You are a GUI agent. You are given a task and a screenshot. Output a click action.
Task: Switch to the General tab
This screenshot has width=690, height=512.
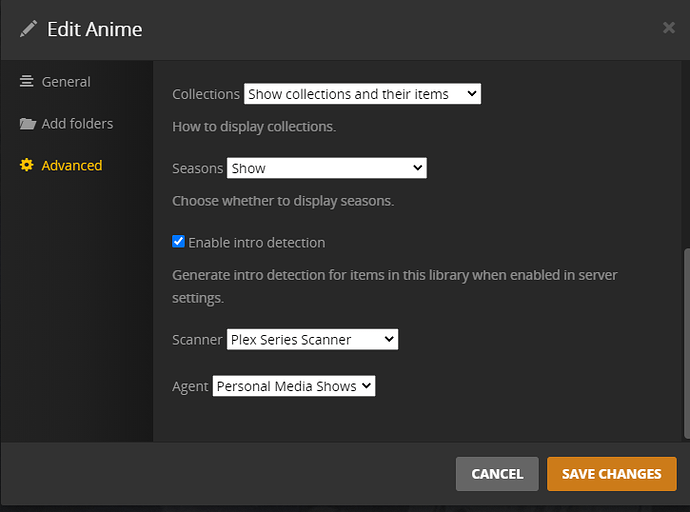tap(66, 82)
